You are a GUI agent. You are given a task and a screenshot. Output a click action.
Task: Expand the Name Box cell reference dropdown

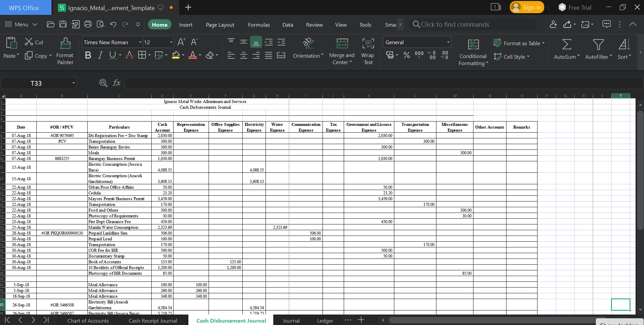pos(73,83)
